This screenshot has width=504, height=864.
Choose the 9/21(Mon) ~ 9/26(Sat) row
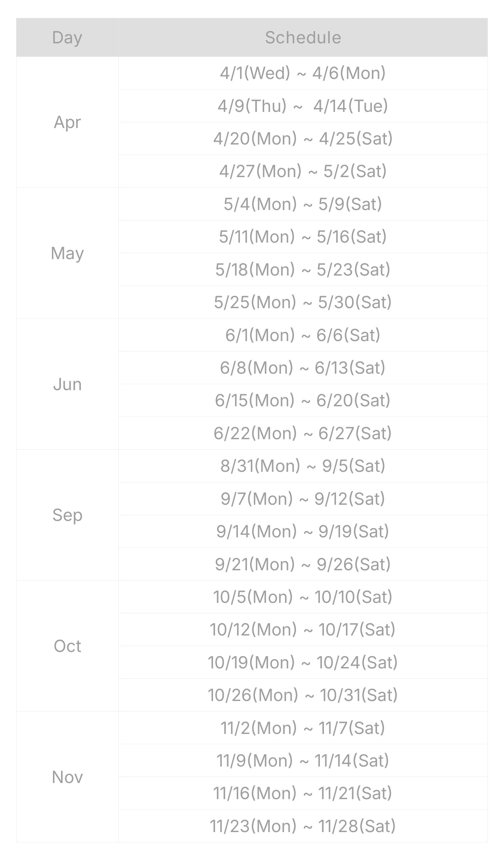(x=303, y=564)
